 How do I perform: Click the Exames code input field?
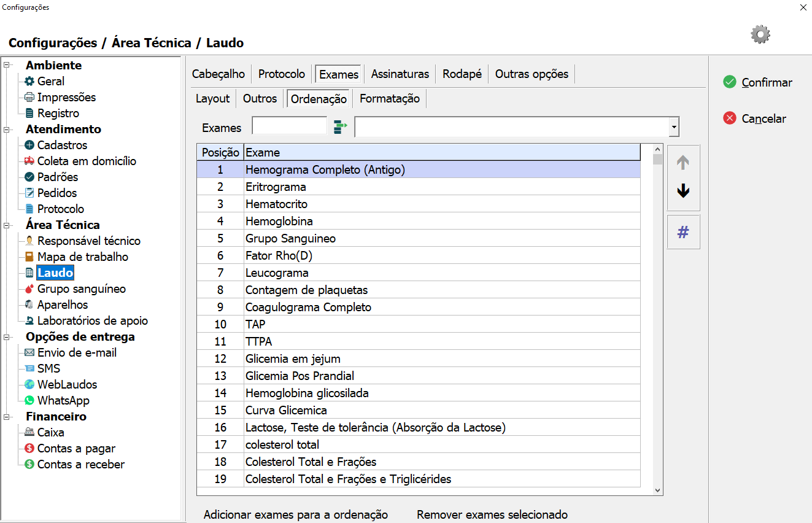click(x=290, y=126)
